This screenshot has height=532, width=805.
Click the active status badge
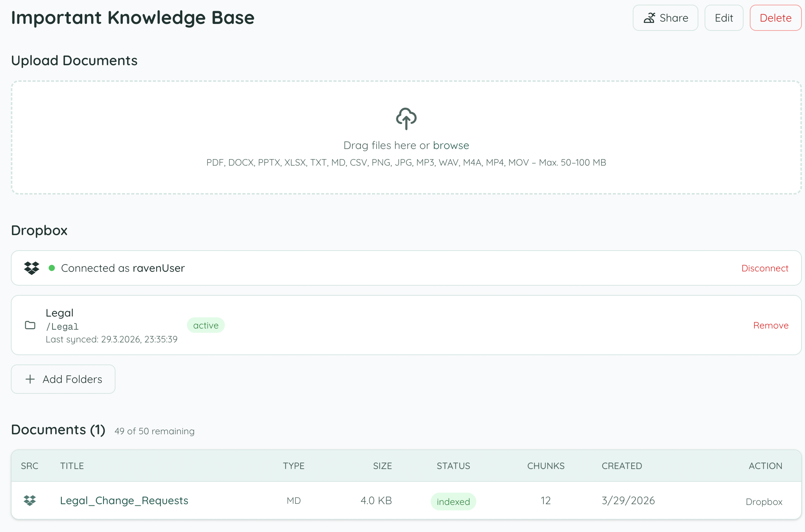click(205, 325)
